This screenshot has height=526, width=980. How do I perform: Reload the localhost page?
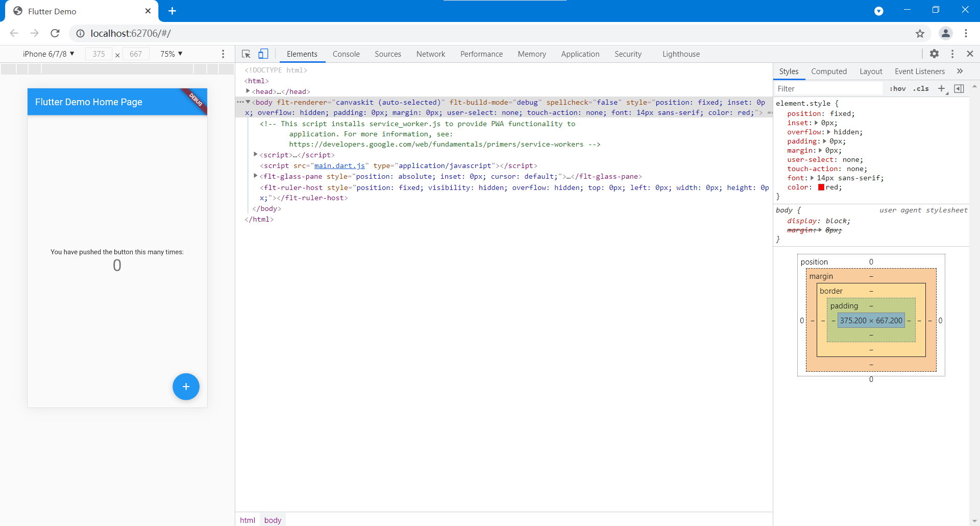pyautogui.click(x=55, y=33)
